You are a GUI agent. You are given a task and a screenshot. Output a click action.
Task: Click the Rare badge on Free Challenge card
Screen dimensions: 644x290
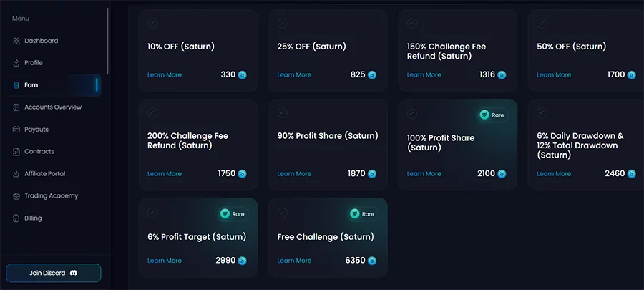pyautogui.click(x=363, y=214)
